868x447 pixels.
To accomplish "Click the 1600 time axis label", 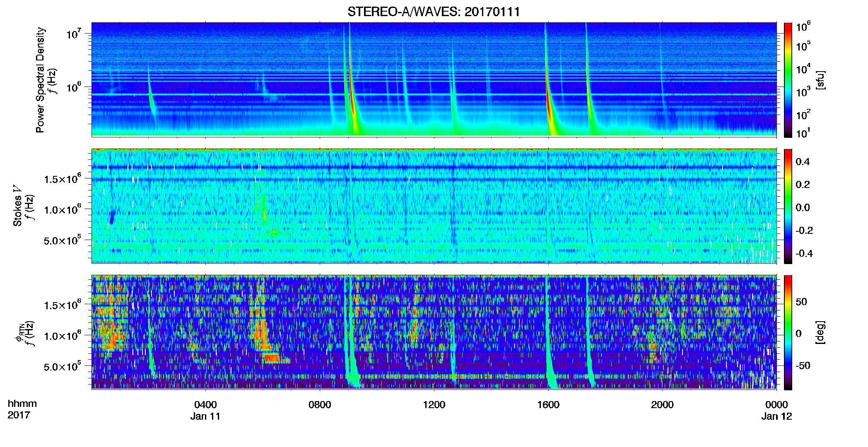I will [x=548, y=405].
